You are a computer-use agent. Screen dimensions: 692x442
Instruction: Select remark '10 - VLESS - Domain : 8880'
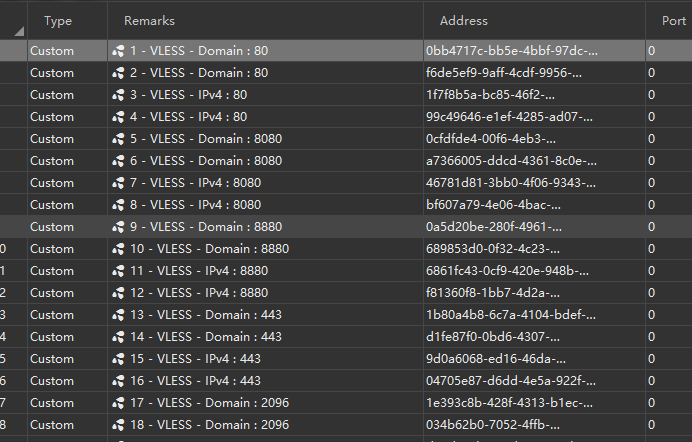click(210, 249)
